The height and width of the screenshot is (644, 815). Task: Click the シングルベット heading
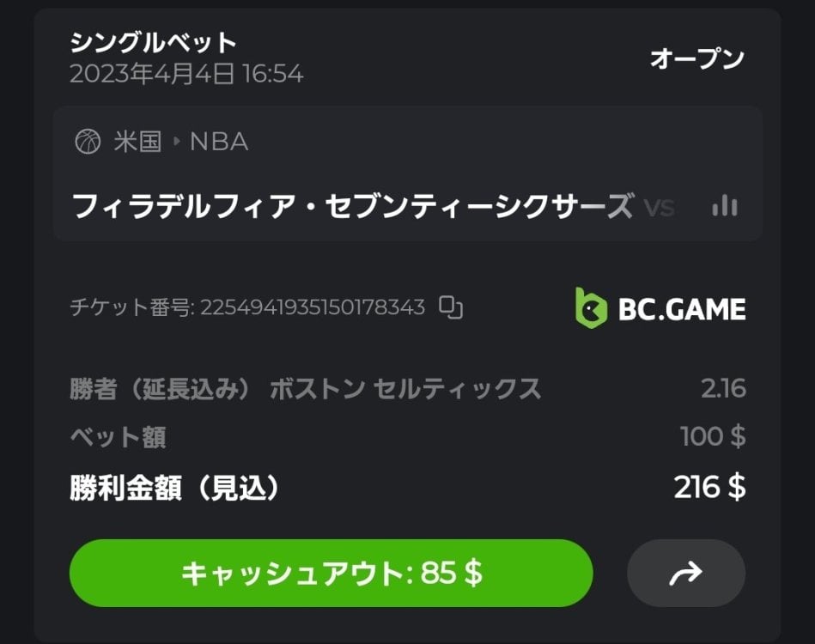pos(153,41)
